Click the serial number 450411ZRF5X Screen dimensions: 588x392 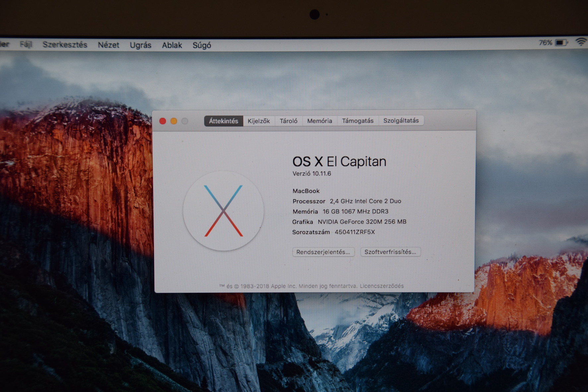pyautogui.click(x=355, y=232)
